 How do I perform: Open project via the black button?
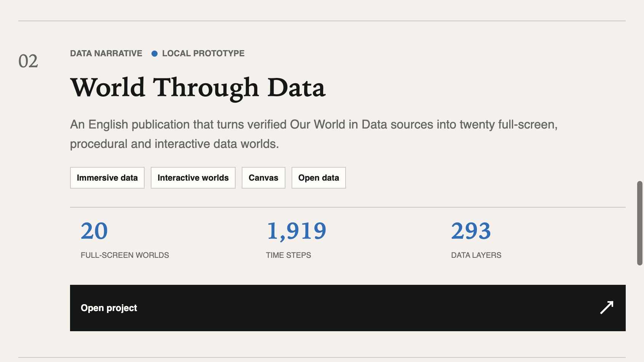[348, 308]
